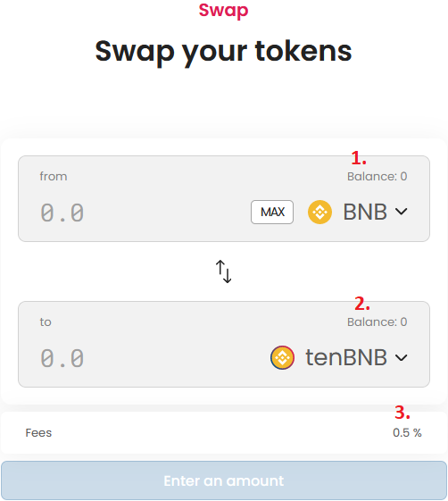Expand the BNB token chevron
Viewport: 448px width, 501px height.
(401, 212)
